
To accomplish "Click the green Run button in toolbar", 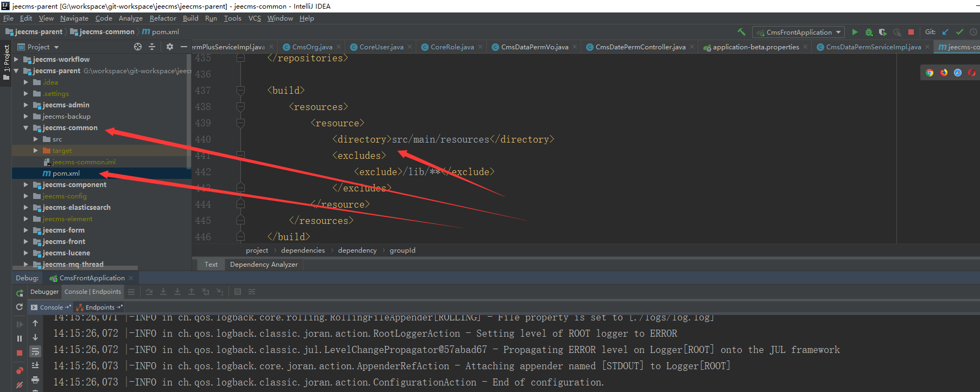I will [855, 32].
